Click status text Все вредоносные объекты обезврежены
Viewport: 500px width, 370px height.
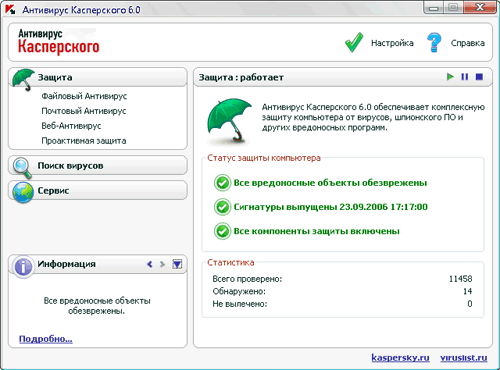coord(330,183)
